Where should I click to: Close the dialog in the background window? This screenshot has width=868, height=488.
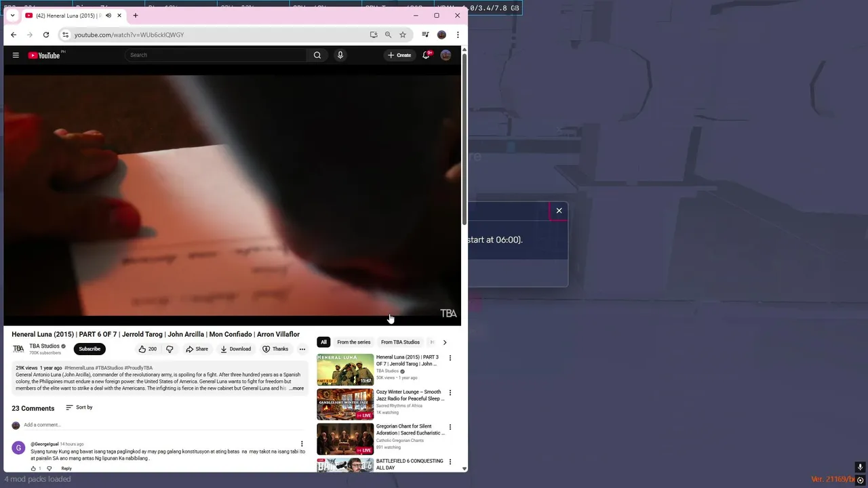(559, 211)
